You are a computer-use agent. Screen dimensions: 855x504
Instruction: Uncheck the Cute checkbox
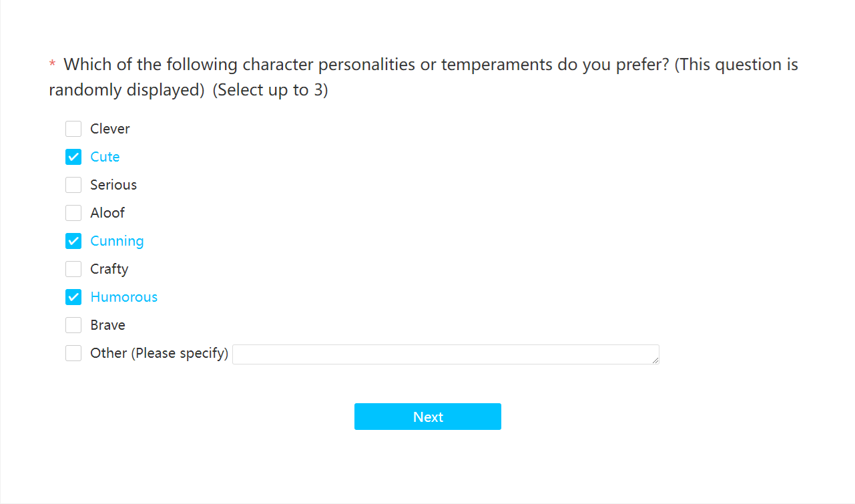(73, 157)
